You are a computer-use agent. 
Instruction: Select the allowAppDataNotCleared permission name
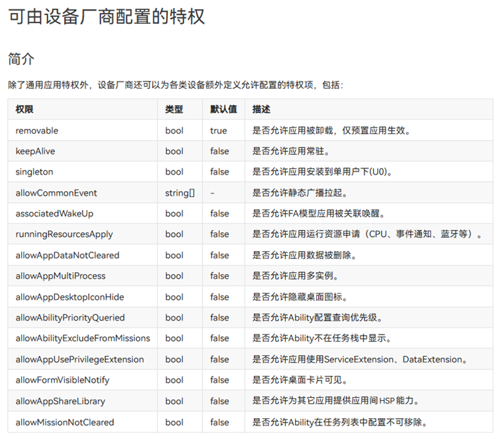[67, 255]
